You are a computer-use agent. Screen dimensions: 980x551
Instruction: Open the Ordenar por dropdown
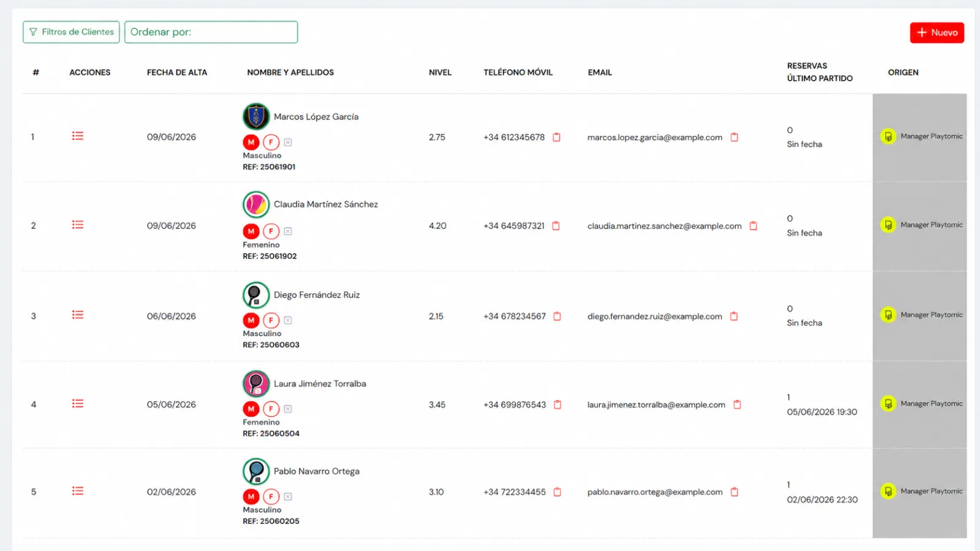pos(211,32)
